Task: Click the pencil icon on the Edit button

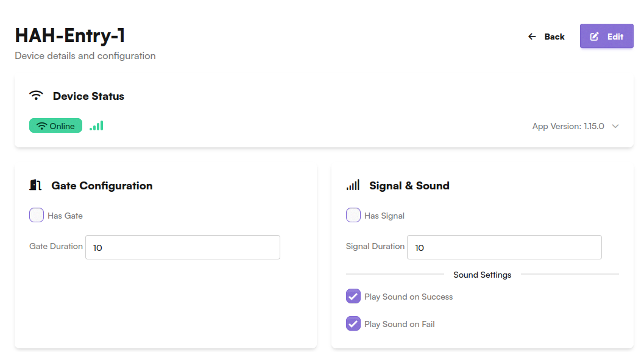Action: pyautogui.click(x=595, y=37)
